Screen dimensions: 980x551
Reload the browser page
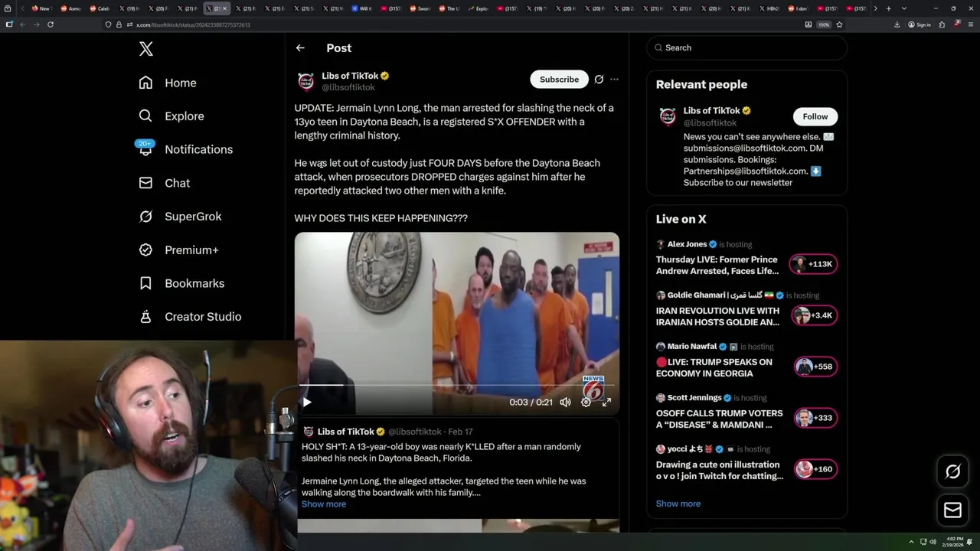tap(51, 24)
